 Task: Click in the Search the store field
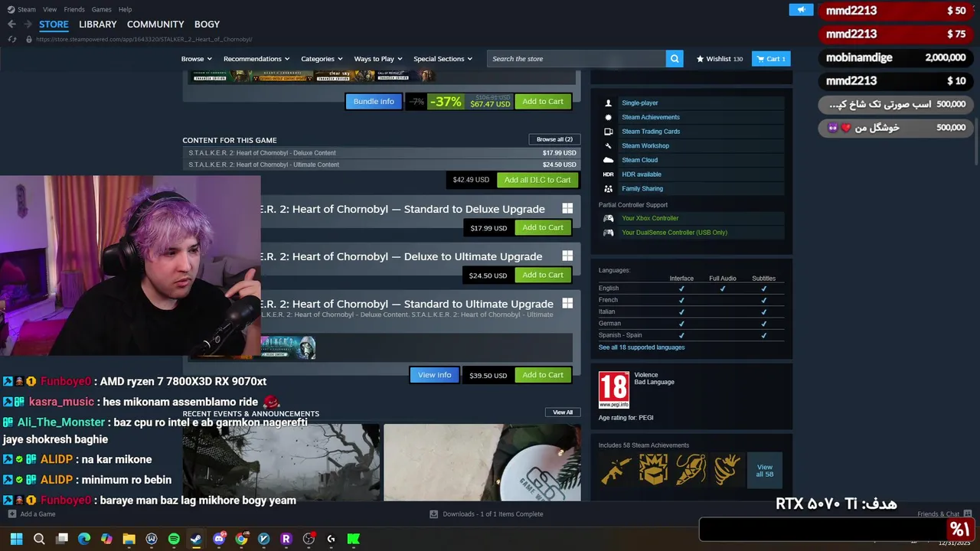coord(576,59)
